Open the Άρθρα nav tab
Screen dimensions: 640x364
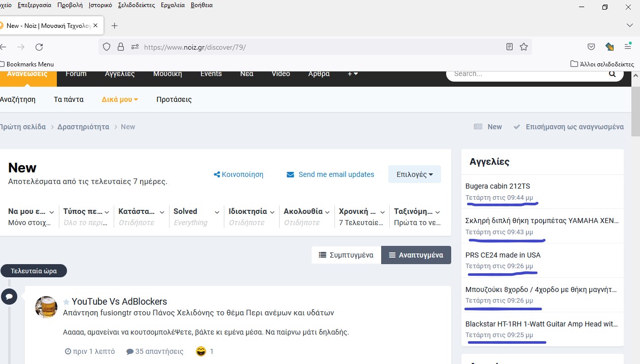pyautogui.click(x=319, y=74)
